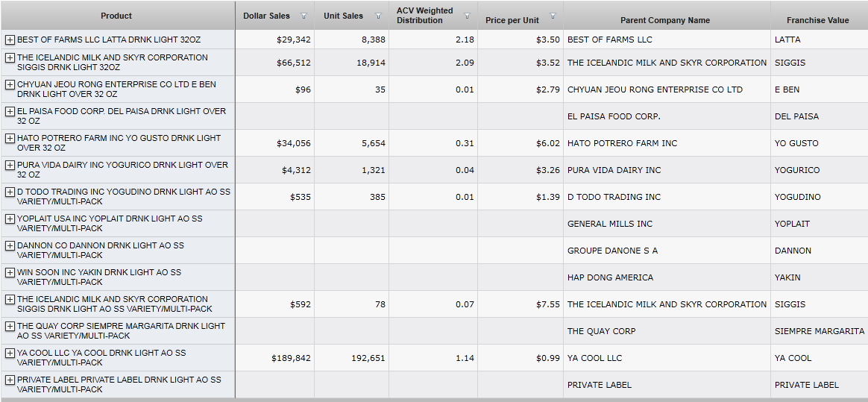Expand the CHYUAN JEOU RONG E BEN row
This screenshot has height=402, width=868.
[x=10, y=84]
